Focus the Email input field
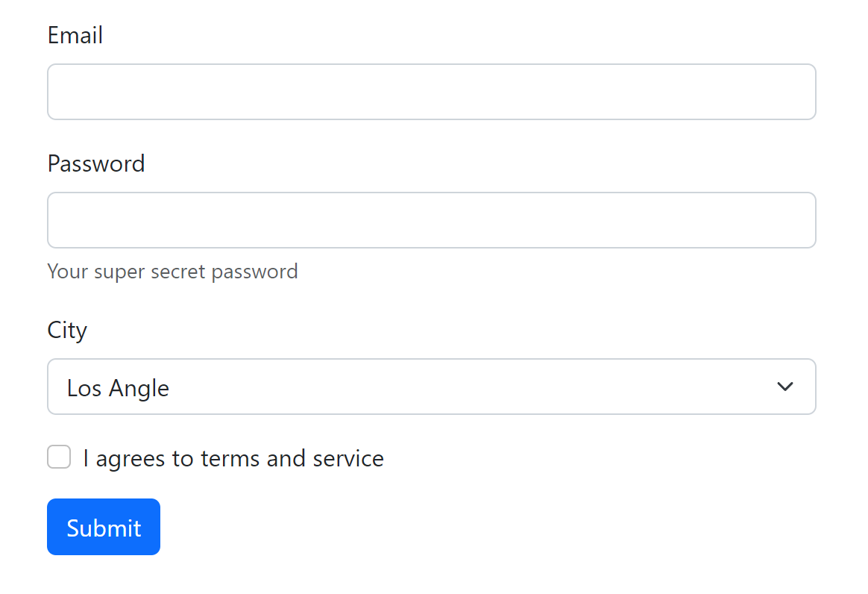The image size is (868, 594). (x=431, y=92)
